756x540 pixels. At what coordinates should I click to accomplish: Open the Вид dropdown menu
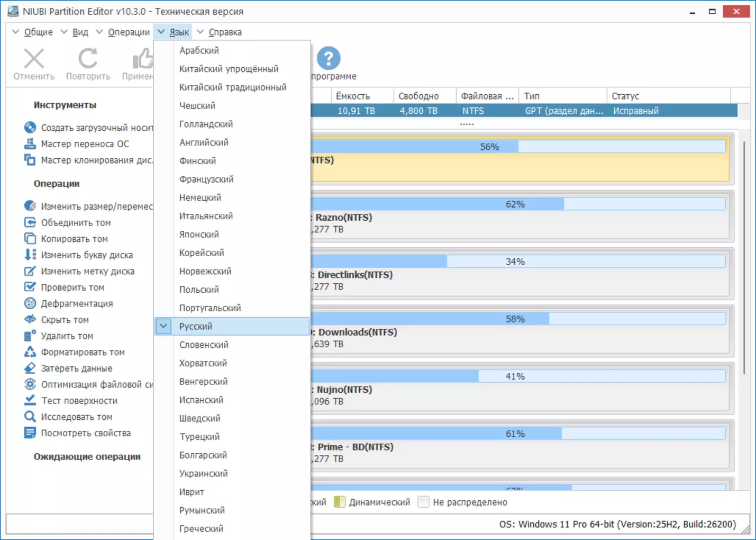pyautogui.click(x=75, y=32)
